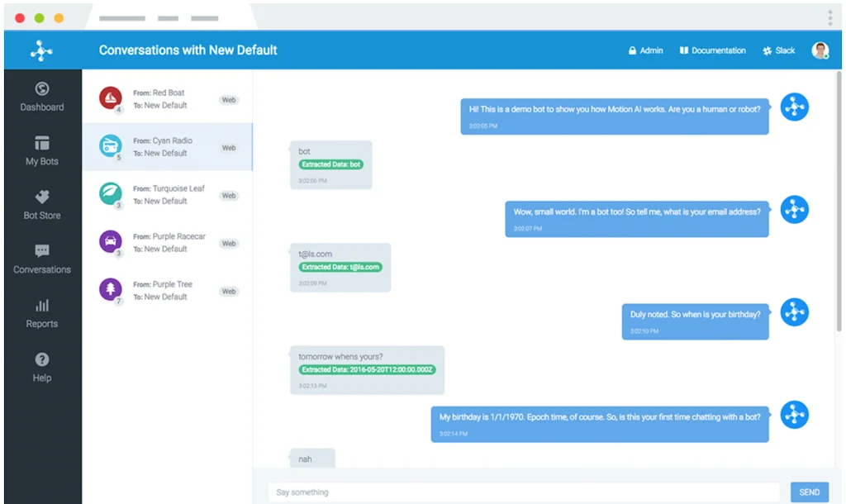This screenshot has width=846, height=504.
Task: Open the Help section
Action: (41, 368)
